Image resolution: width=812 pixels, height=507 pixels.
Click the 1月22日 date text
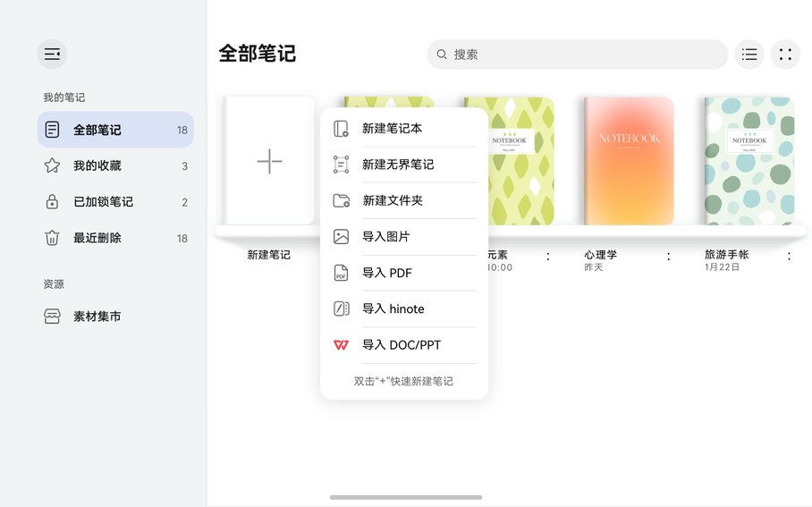pos(722,267)
